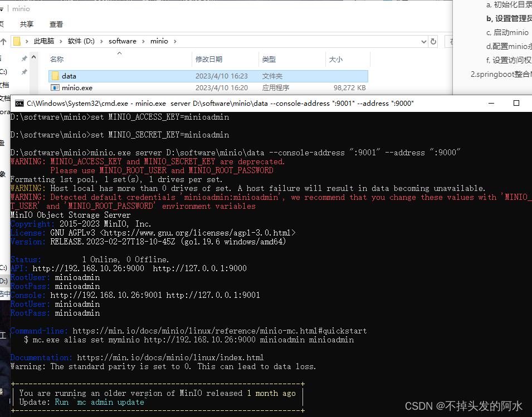Open outline item d,配置minio

[x=509, y=46]
